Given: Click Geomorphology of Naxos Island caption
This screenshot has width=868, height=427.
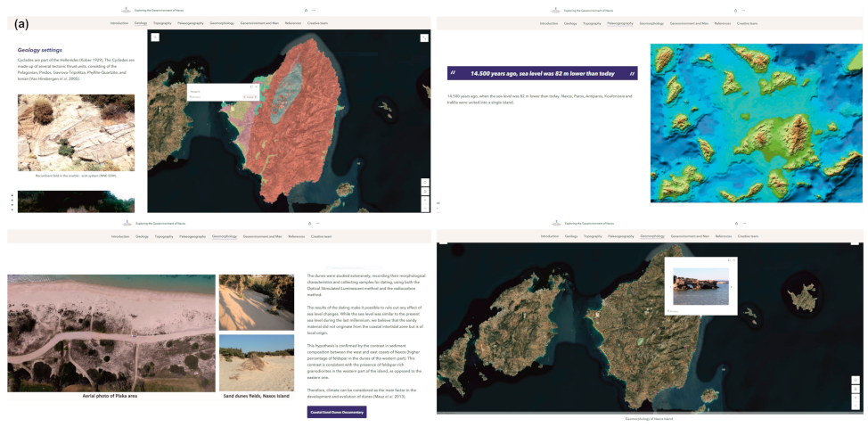Looking at the screenshot, I should 650,419.
